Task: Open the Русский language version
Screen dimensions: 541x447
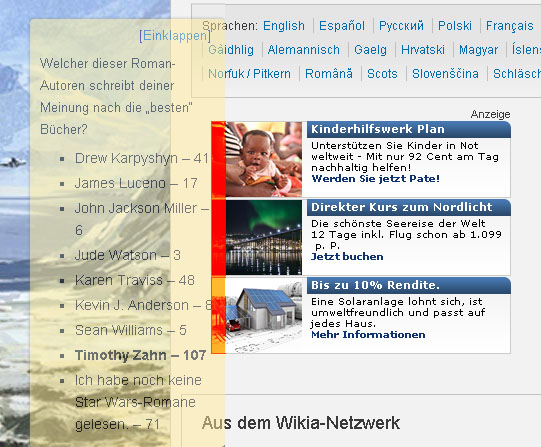Action: pyautogui.click(x=401, y=26)
